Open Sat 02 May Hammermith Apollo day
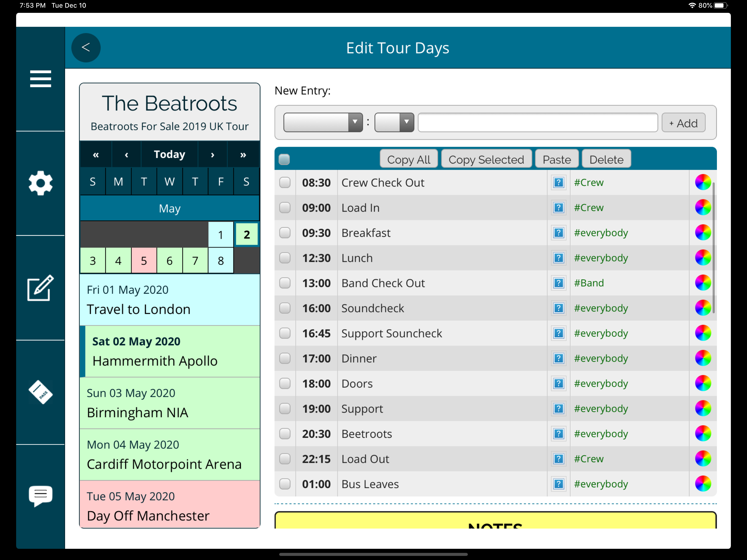The image size is (747, 560). [x=170, y=351]
